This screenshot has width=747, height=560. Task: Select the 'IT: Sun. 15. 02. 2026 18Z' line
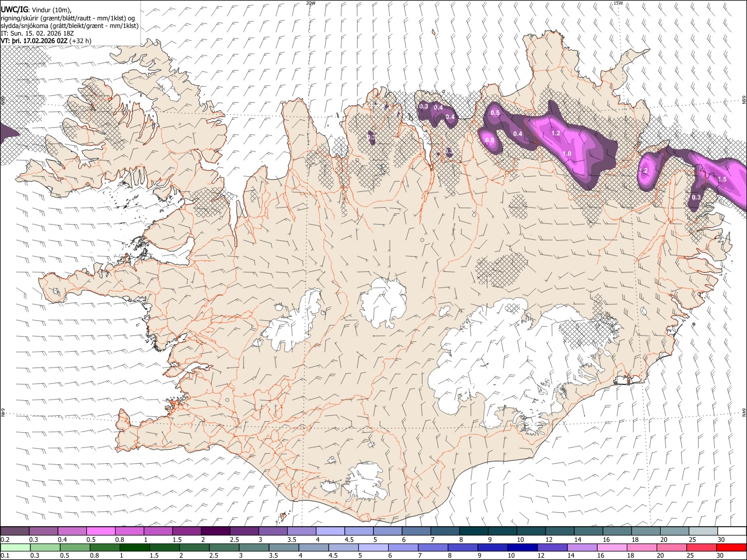tap(37, 33)
